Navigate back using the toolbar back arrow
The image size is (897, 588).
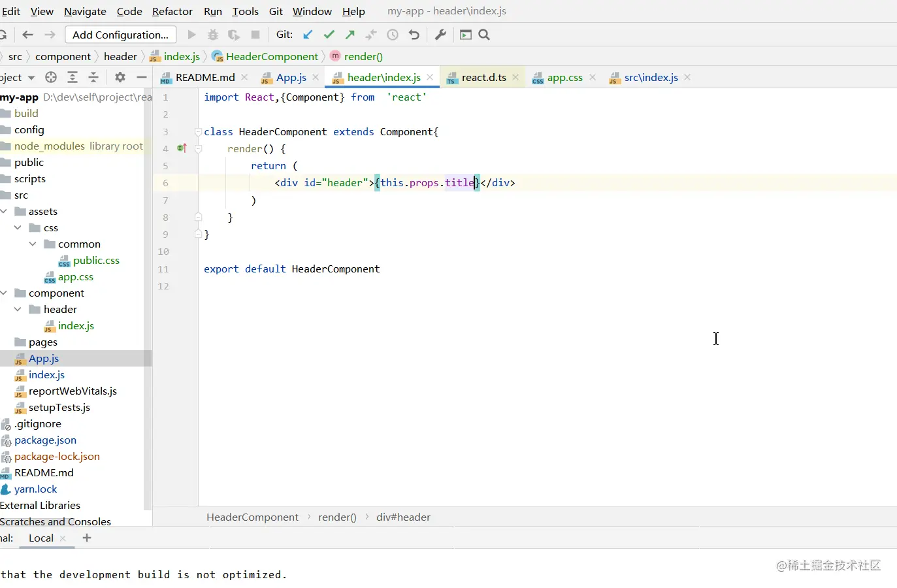pos(27,35)
